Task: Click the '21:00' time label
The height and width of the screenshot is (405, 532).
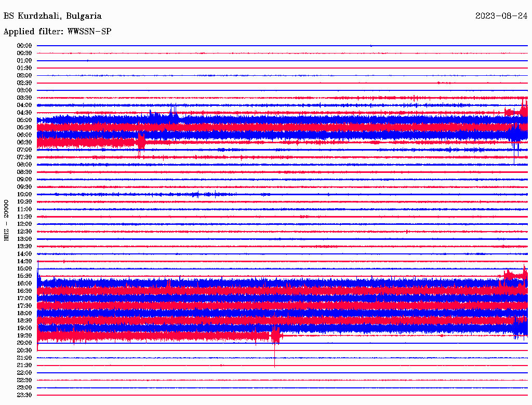Action: (24, 358)
